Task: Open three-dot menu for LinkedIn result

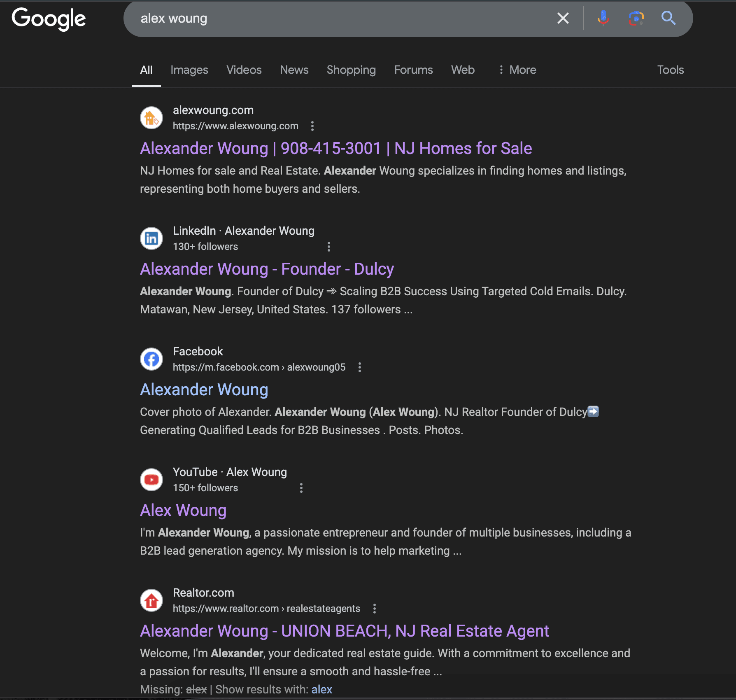Action: tap(328, 247)
